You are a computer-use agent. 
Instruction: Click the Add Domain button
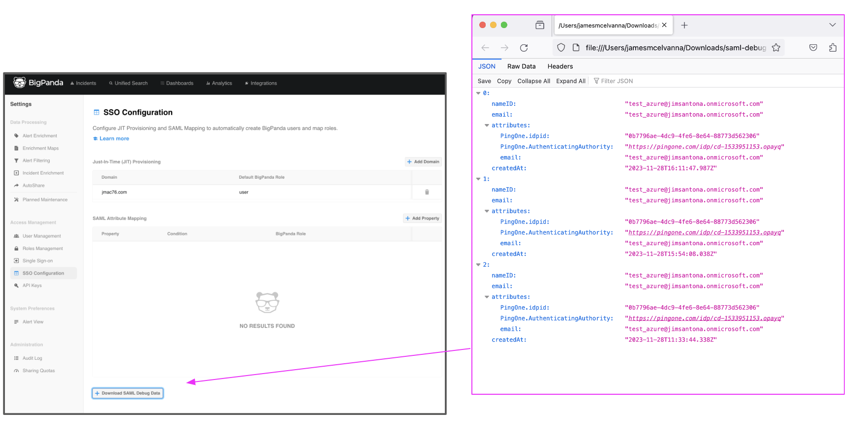tap(423, 161)
